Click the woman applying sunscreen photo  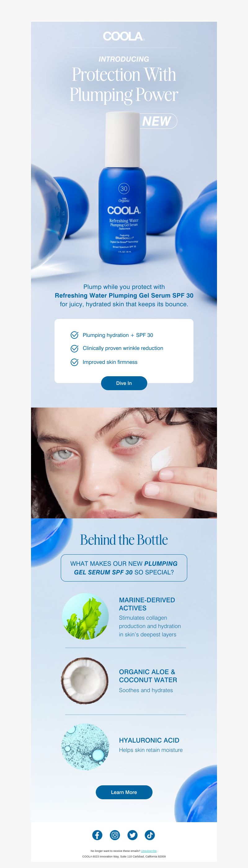tap(124, 463)
